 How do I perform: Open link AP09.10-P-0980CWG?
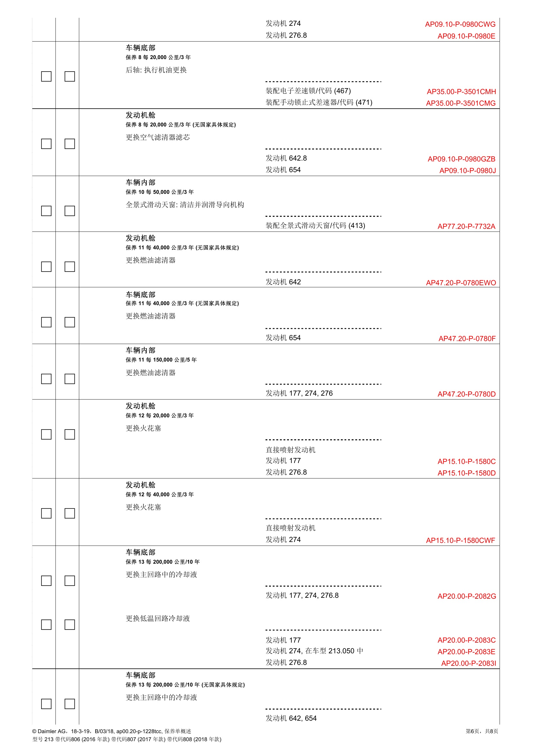tap(460, 24)
